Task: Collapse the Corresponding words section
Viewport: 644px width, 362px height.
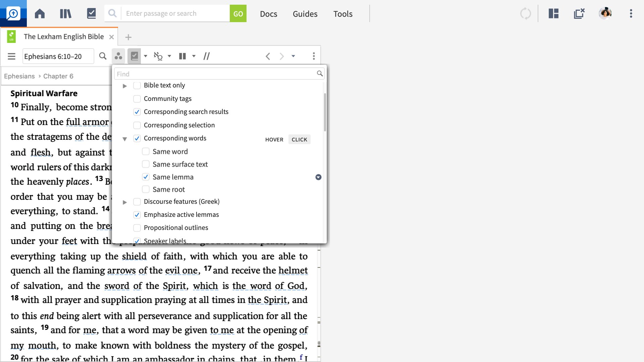Action: (x=124, y=138)
